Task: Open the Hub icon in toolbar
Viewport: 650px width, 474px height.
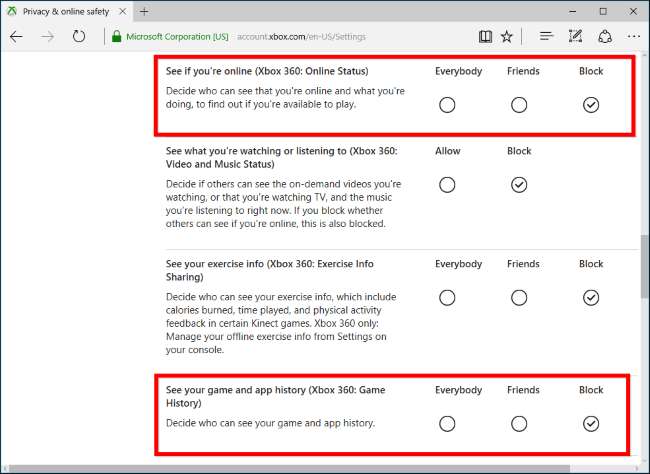Action: point(546,36)
